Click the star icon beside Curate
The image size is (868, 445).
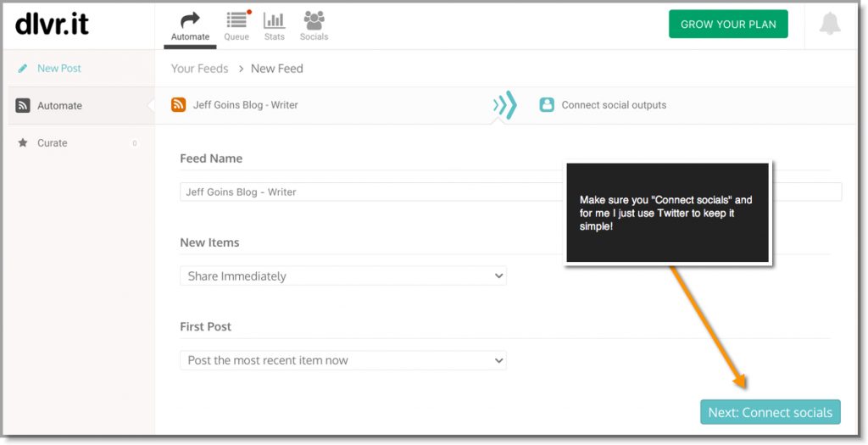(23, 142)
